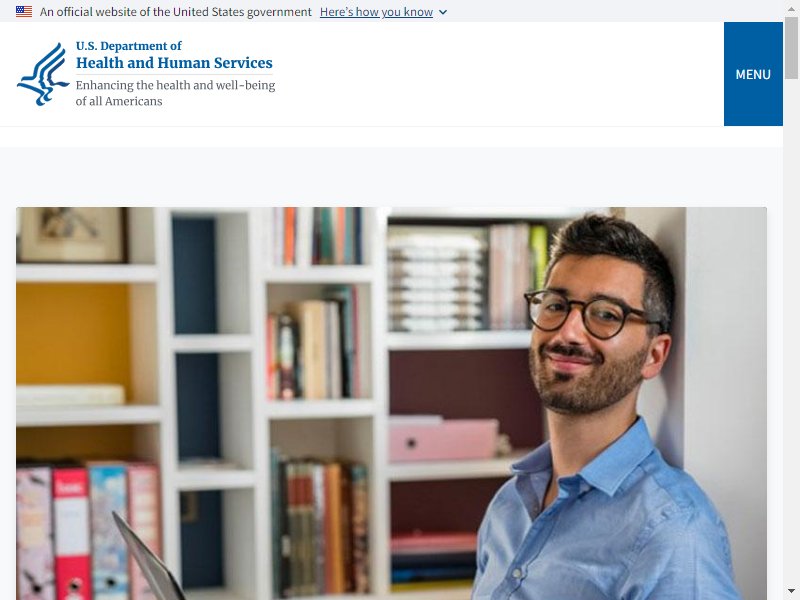
Task: Select the "Enhancing the health and well-being" tagline
Action: tap(175, 85)
